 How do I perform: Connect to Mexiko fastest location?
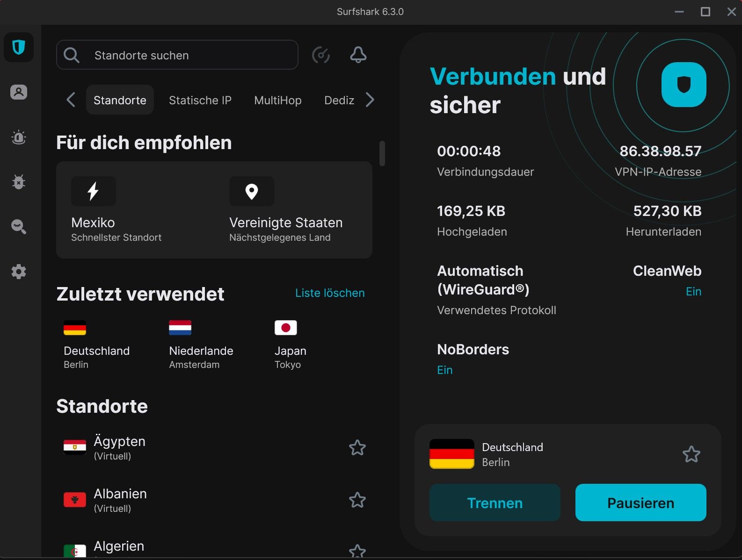click(116, 210)
